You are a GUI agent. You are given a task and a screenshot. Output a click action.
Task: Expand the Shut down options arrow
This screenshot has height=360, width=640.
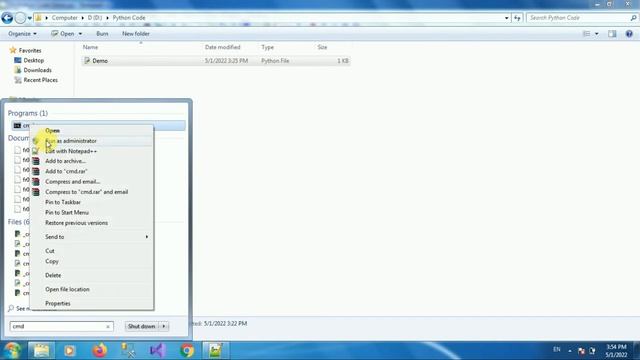[x=164, y=327]
